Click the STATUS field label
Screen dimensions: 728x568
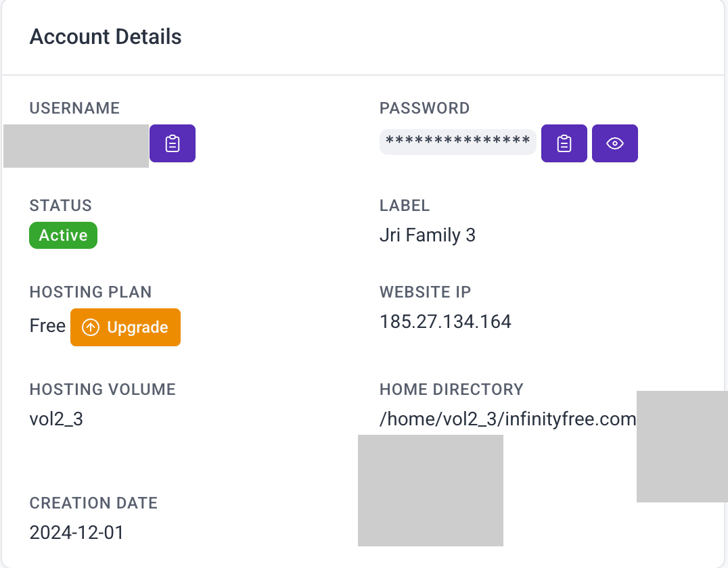60,206
